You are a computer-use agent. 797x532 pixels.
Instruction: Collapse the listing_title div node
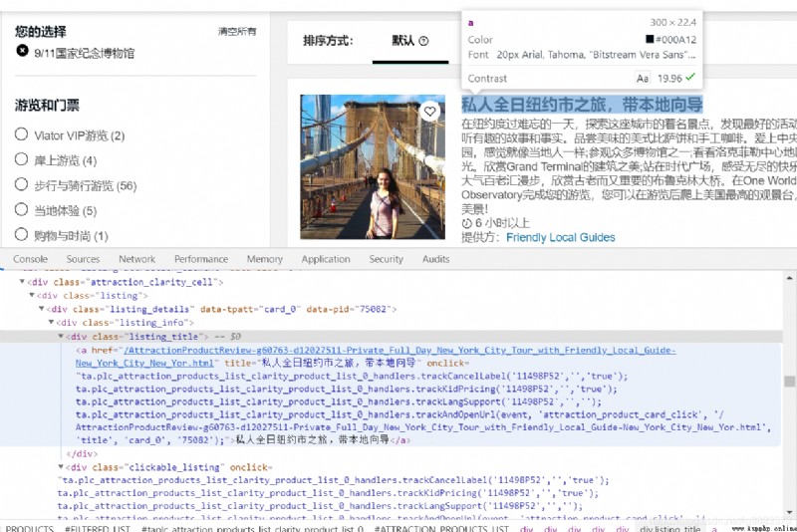coord(61,336)
